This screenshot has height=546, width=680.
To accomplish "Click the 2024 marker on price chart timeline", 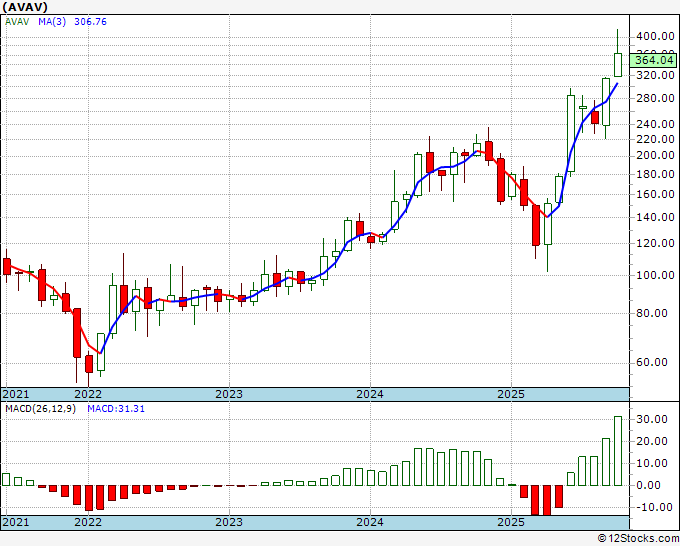I will click(x=370, y=395).
